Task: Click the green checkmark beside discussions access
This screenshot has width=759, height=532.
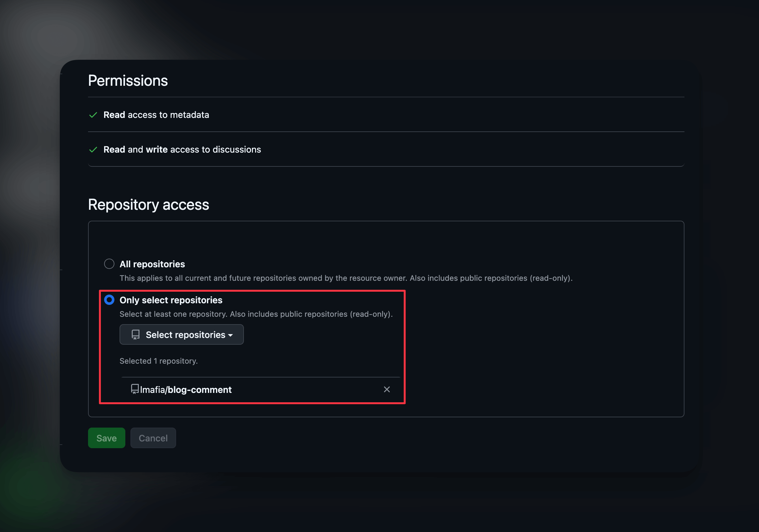Action: (x=93, y=150)
